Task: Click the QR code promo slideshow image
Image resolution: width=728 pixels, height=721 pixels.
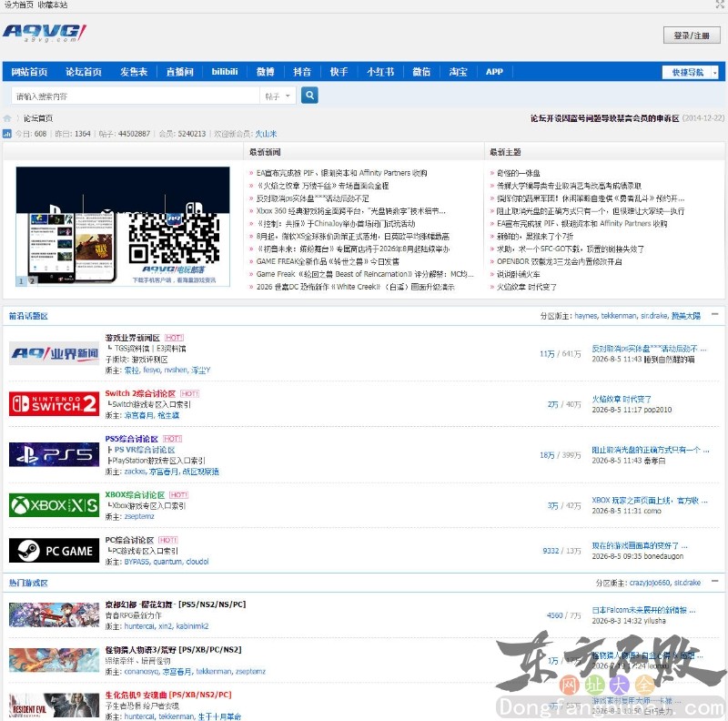Action: click(x=123, y=227)
